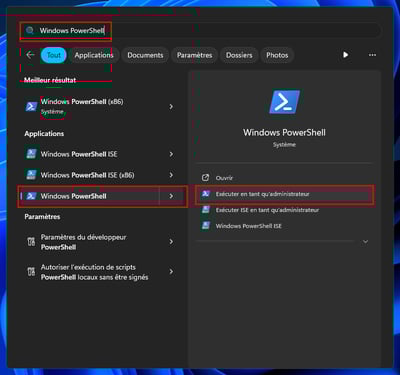The width and height of the screenshot is (400, 375).
Task: Click the Windows PowerShell ISE preview action icon
Action: pyautogui.click(x=206, y=226)
